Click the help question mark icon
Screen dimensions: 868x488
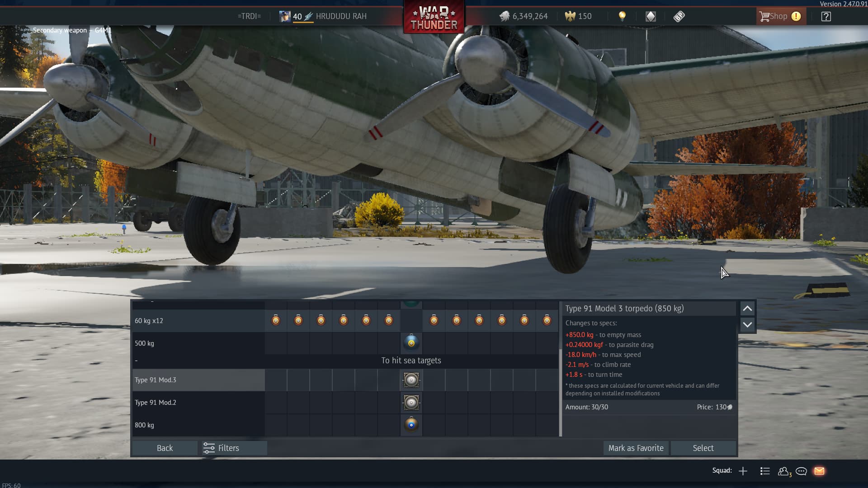pos(826,16)
